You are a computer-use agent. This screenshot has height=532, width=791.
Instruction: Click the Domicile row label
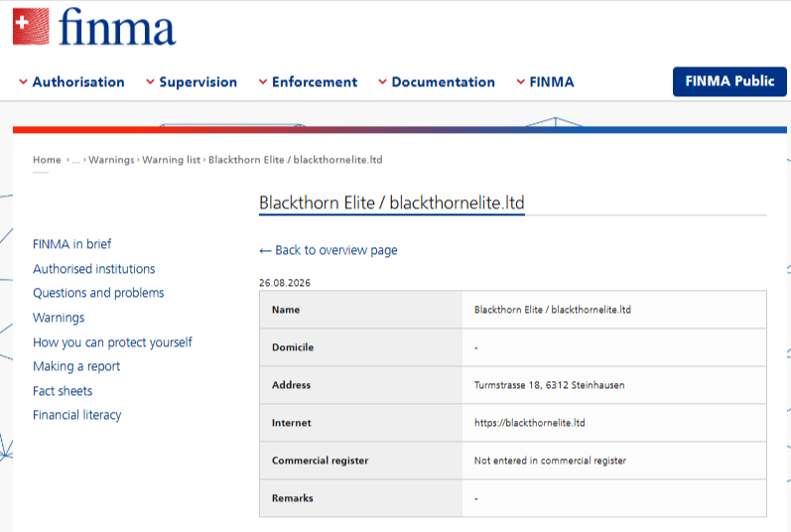coord(293,347)
